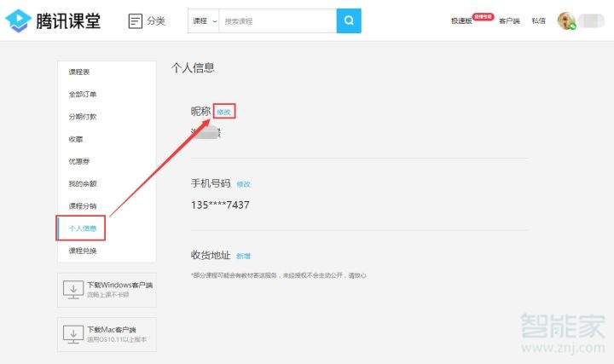Image resolution: width=614 pixels, height=364 pixels.
Task: Open 极速版 link in header
Action: [x=461, y=20]
